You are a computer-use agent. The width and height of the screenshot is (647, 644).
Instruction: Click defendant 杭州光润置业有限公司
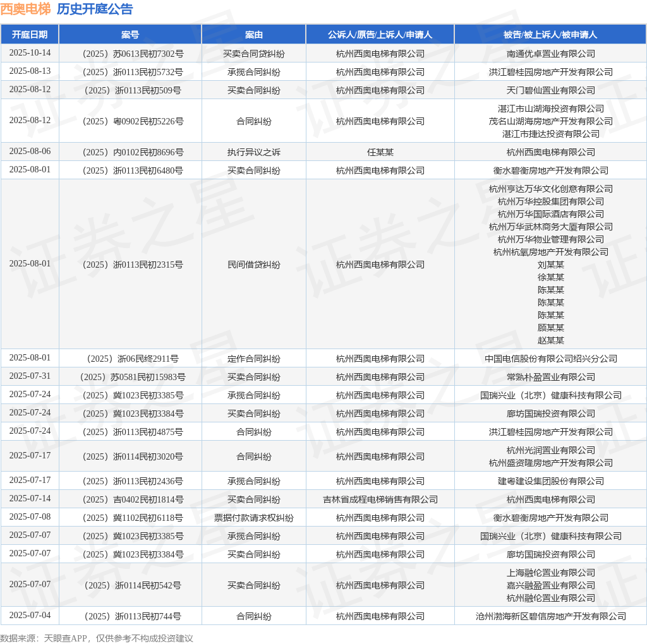click(550, 450)
